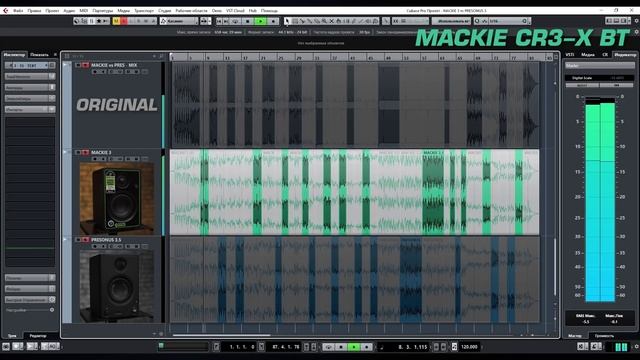The image size is (640, 360).
Task: Click Go to Next Marker in toolbar
Action: (227, 21)
